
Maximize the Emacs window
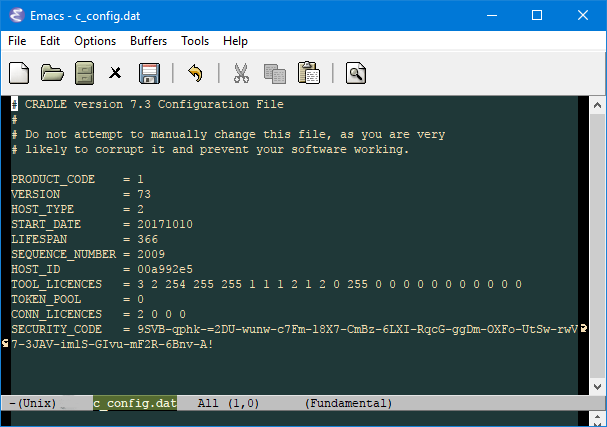pos(537,15)
